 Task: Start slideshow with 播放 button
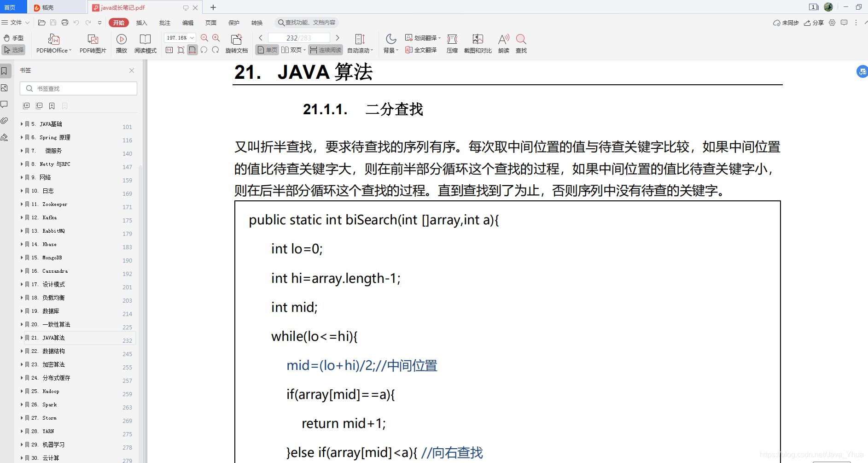pyautogui.click(x=122, y=44)
